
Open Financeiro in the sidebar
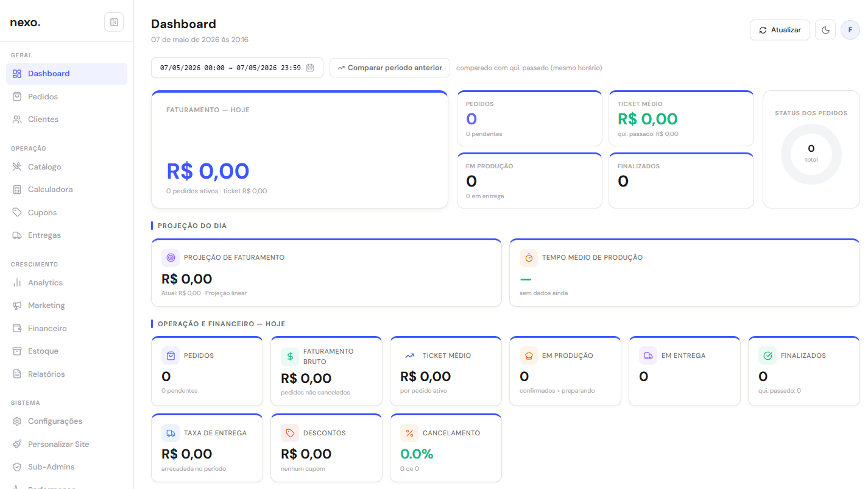[67, 328]
